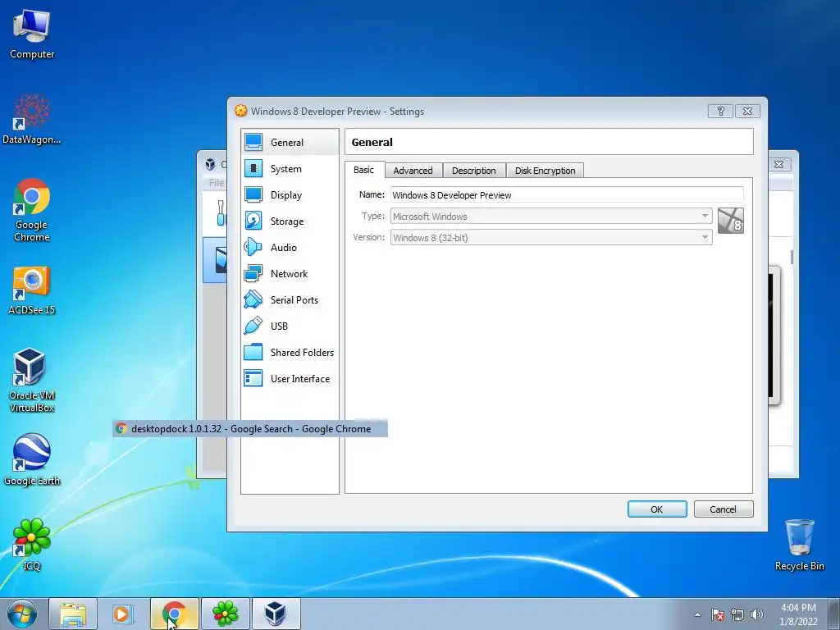Open the USB connector icon

tap(253, 326)
